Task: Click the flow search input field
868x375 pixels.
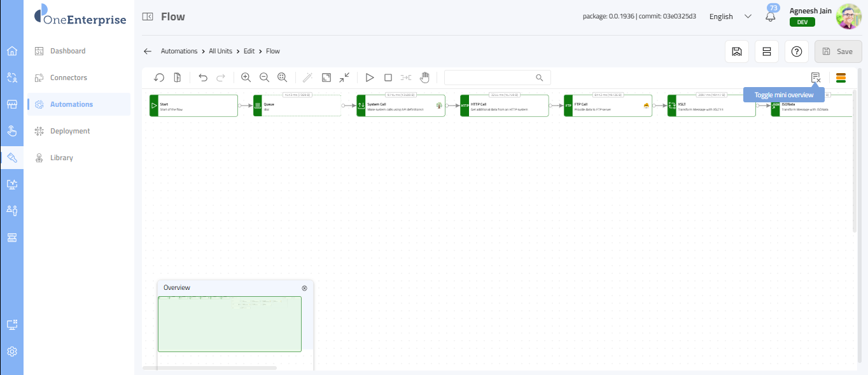Action: (x=490, y=78)
